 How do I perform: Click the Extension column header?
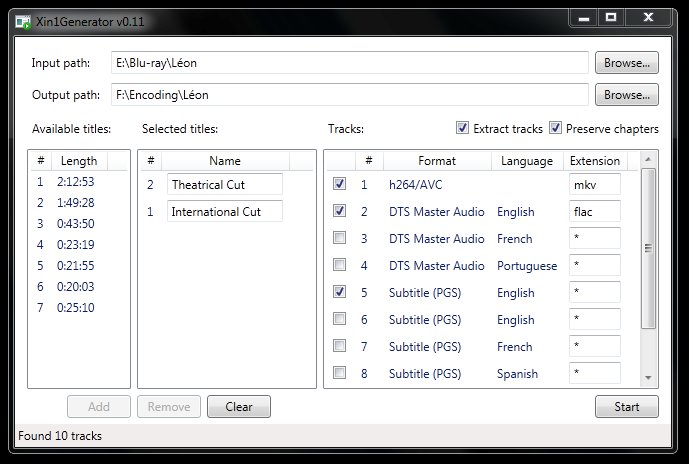pos(595,161)
